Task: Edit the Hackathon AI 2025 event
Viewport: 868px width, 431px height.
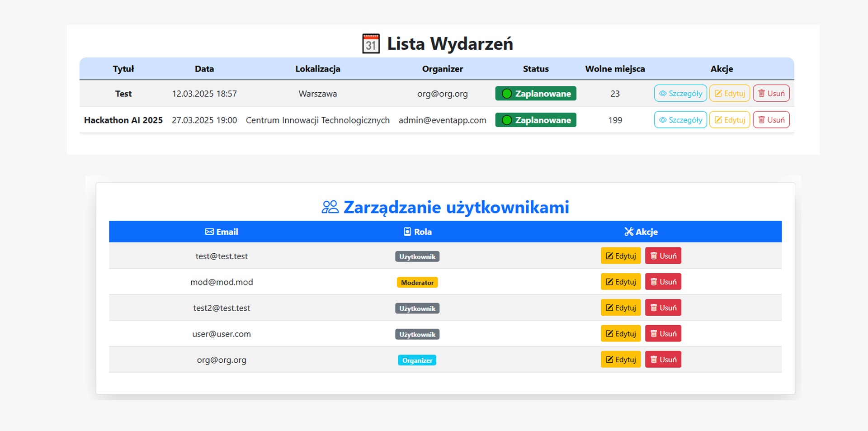Action: (730, 120)
